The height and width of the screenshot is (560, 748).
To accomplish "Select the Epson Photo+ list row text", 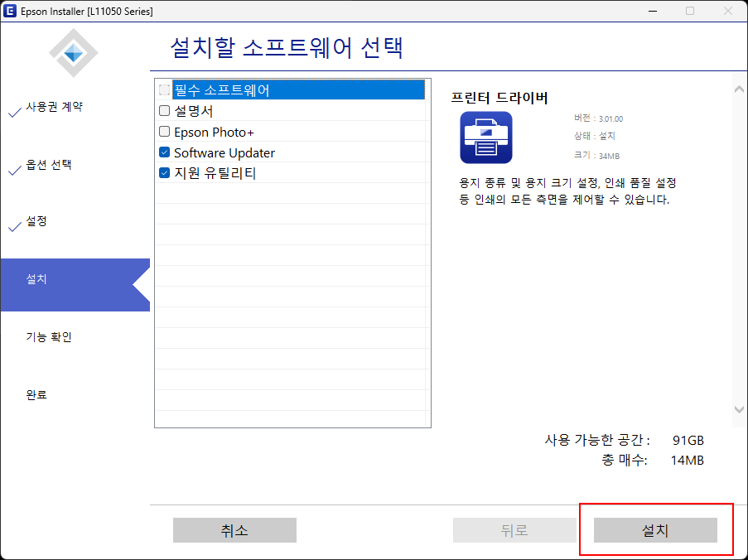I will point(215,132).
